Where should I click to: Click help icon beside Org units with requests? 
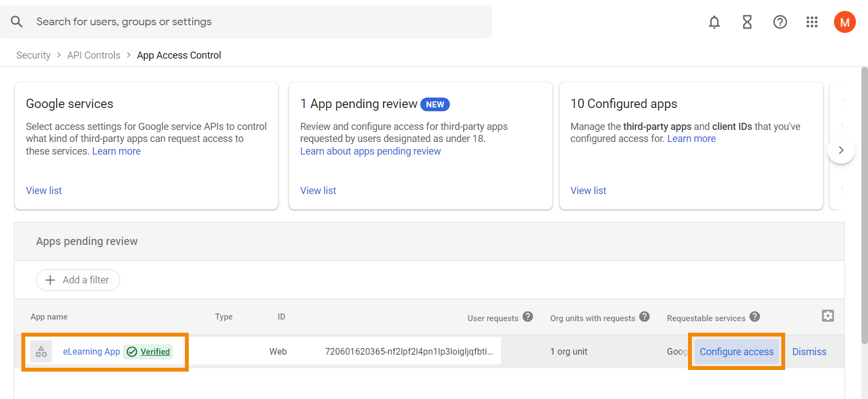point(645,317)
